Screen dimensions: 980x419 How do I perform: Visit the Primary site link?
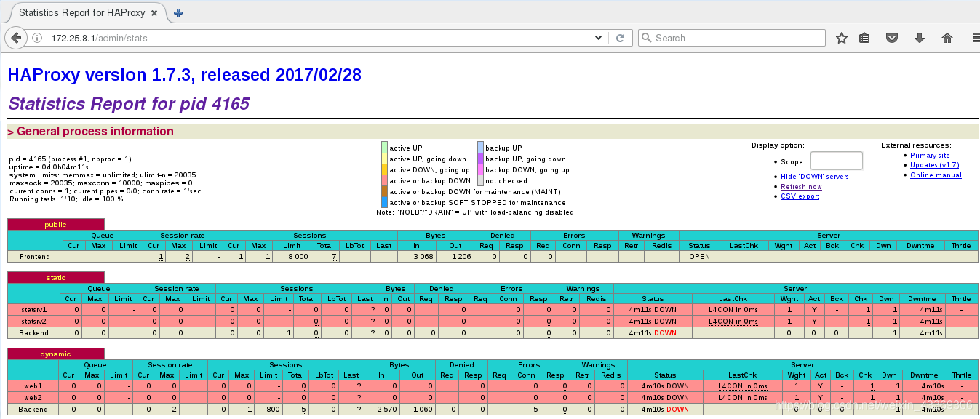930,156
